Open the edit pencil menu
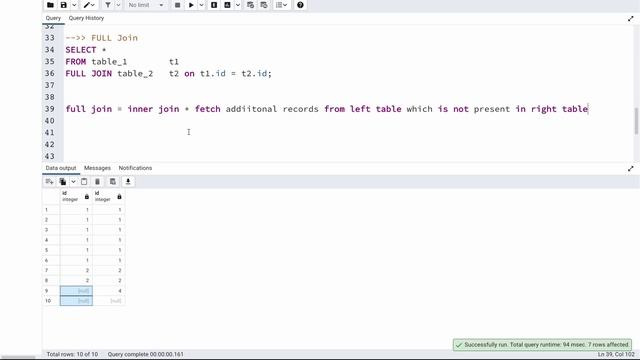640x360 pixels. 89,5
